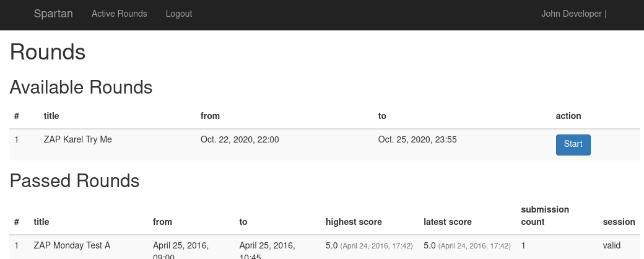Click the session column header
The height and width of the screenshot is (259, 644).
619,222
